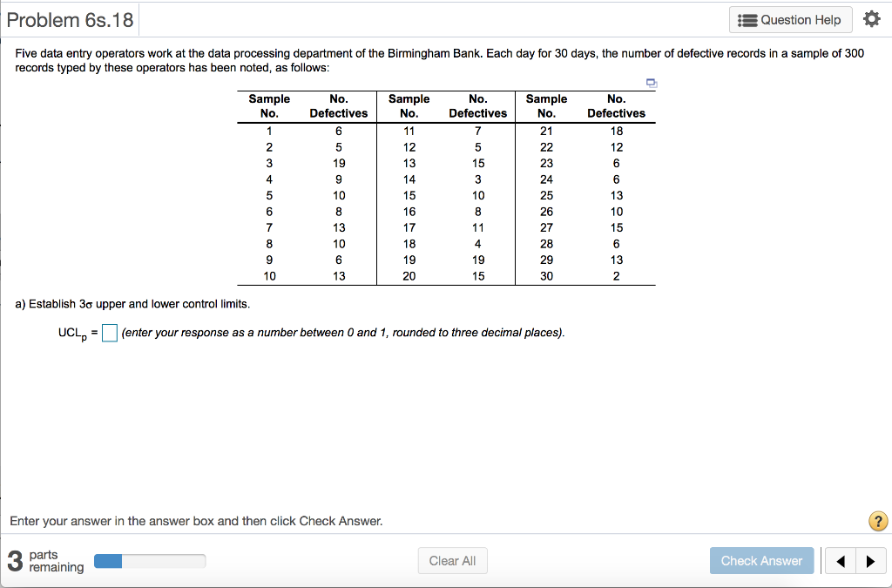Click the last 'No. Defectives' column header
Image resolution: width=892 pixels, height=588 pixels.
(x=616, y=105)
